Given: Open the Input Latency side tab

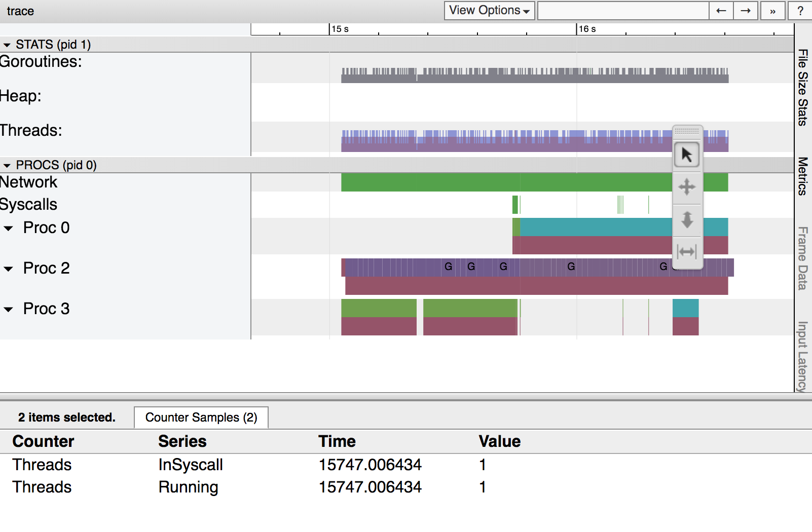Looking at the screenshot, I should [803, 356].
